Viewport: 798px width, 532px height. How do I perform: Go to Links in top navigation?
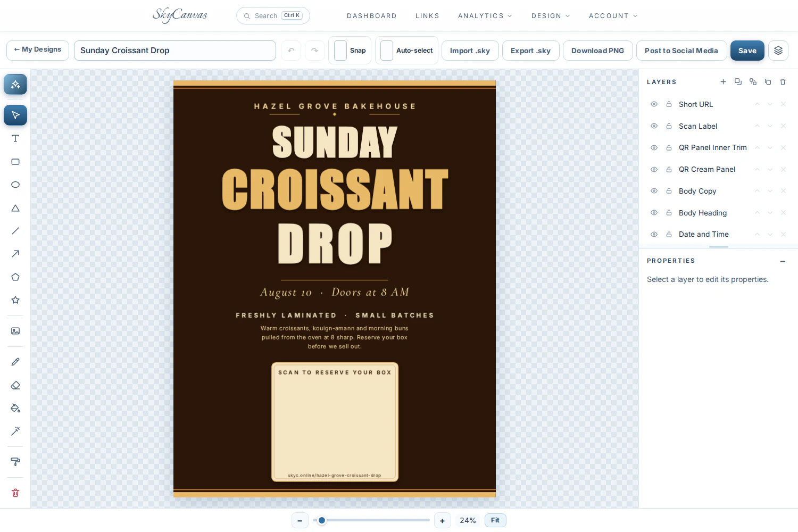tap(427, 16)
